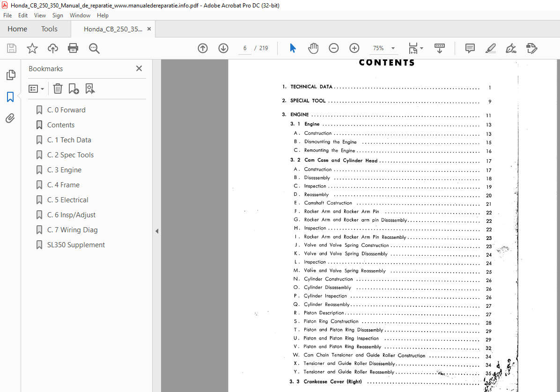This screenshot has width=560, height=392.
Task: Click the Zoom in plus icon
Action: pos(354,48)
